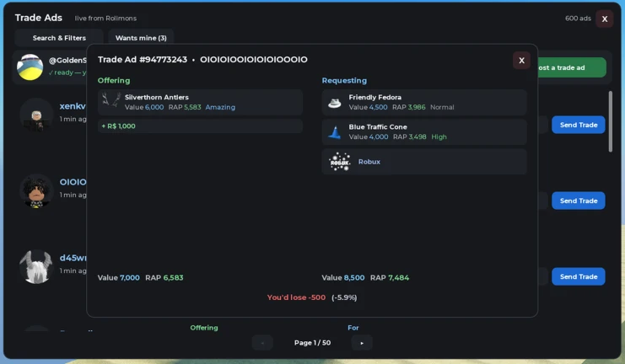
Task: Click requesting total RAP 7,484
Action: coord(390,277)
